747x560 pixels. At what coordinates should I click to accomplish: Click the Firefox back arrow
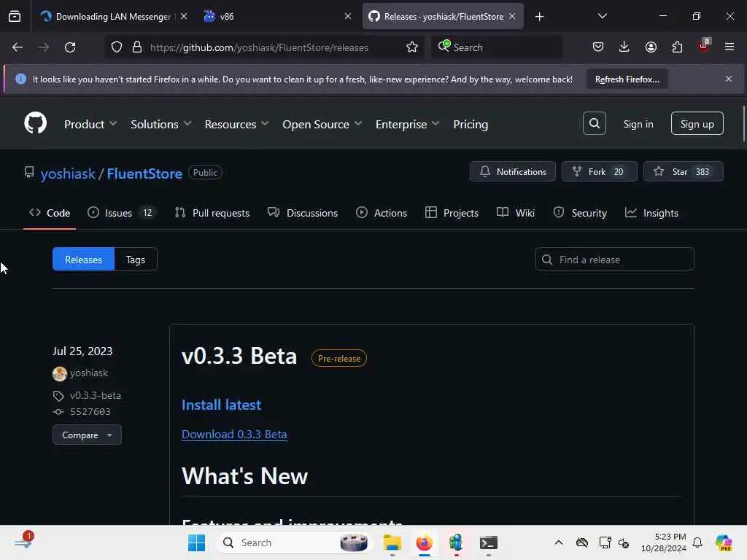point(18,47)
